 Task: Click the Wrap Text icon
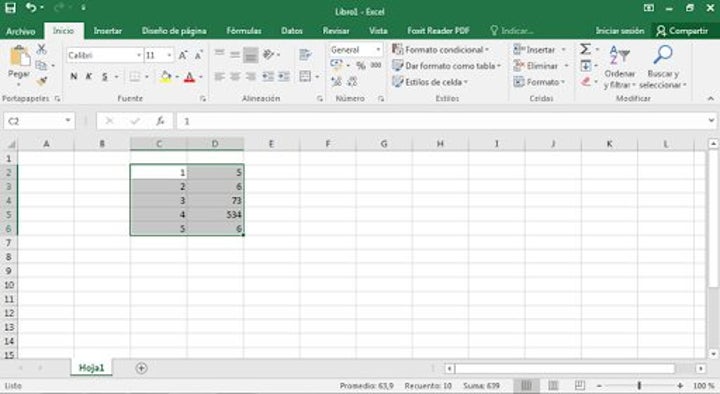[x=305, y=55]
